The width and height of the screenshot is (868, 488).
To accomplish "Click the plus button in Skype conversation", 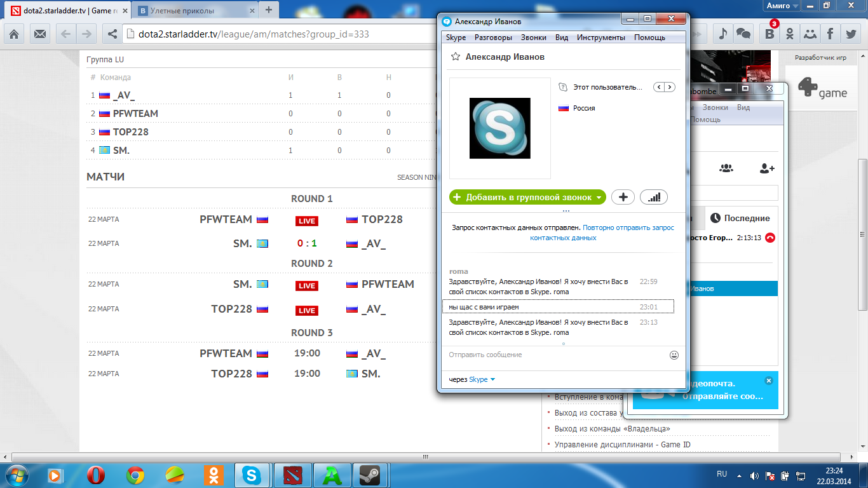I will (x=623, y=197).
